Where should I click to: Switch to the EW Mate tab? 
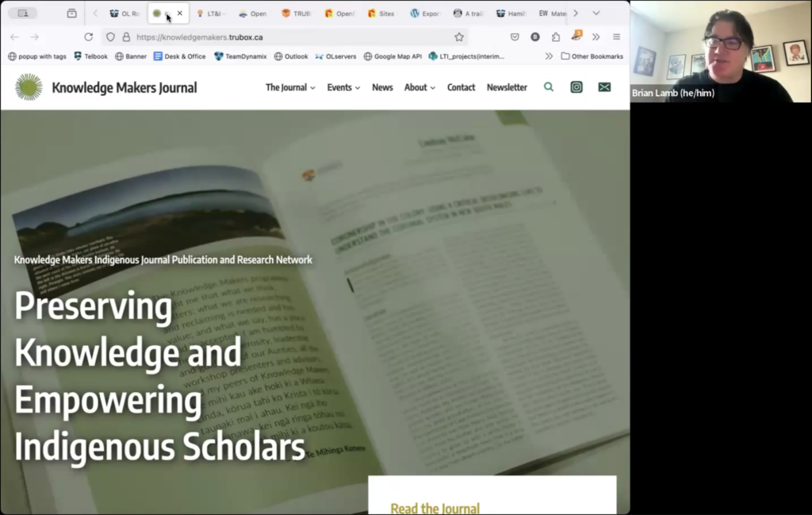coord(552,13)
